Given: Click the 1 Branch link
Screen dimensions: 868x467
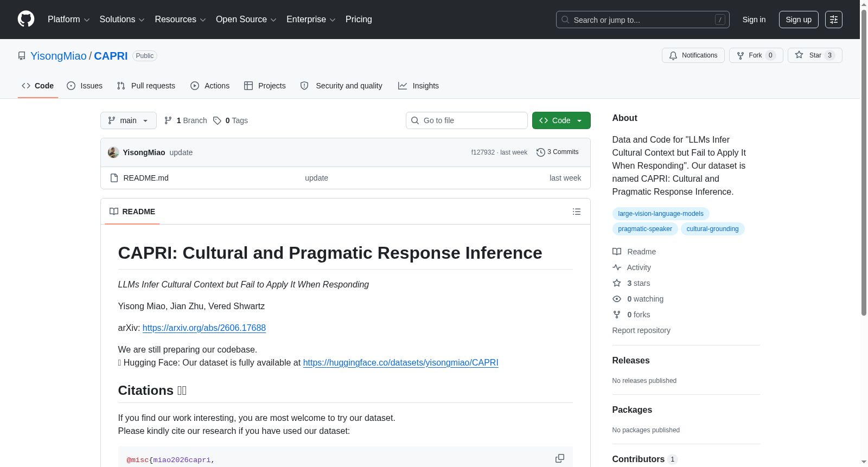Looking at the screenshot, I should [x=186, y=120].
